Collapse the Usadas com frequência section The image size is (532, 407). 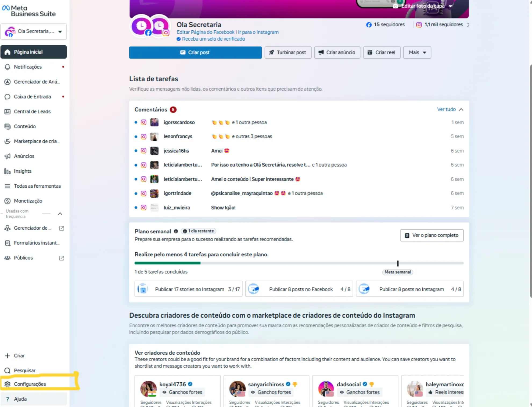tap(60, 214)
